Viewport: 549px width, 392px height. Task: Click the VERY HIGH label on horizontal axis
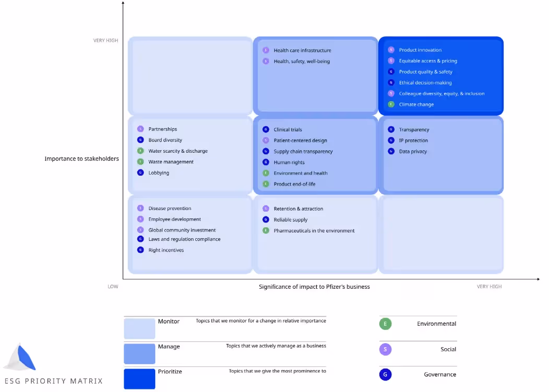(489, 286)
